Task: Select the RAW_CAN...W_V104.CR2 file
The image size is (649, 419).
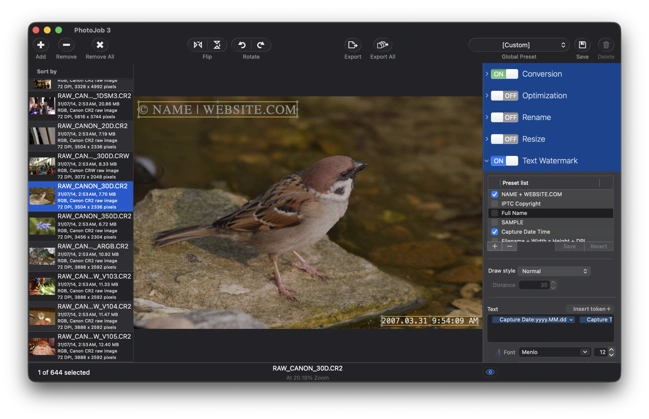Action: (81, 317)
